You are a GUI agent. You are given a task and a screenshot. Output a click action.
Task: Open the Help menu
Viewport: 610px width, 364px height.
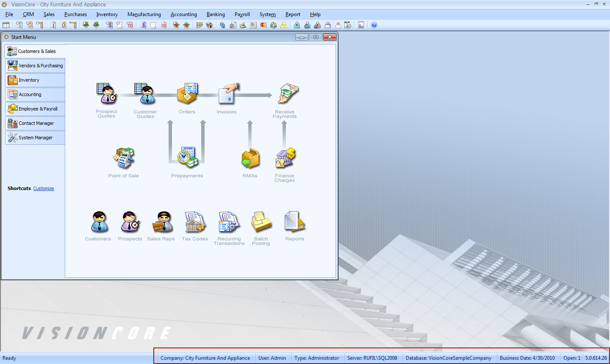315,14
